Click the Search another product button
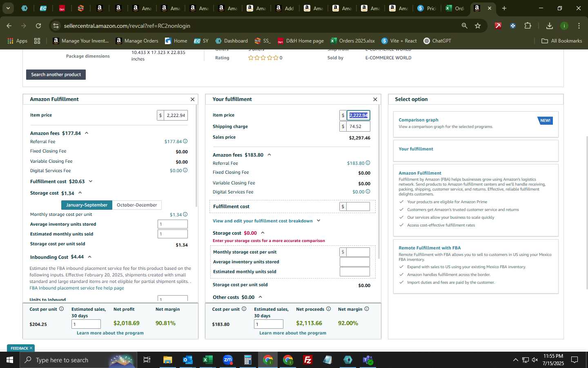The image size is (588, 368). [x=56, y=74]
